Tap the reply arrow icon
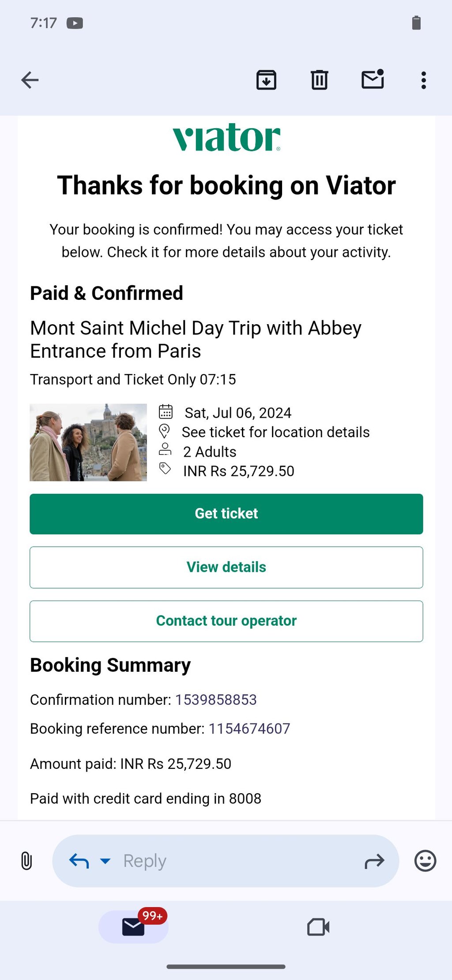The height and width of the screenshot is (980, 452). click(x=79, y=861)
